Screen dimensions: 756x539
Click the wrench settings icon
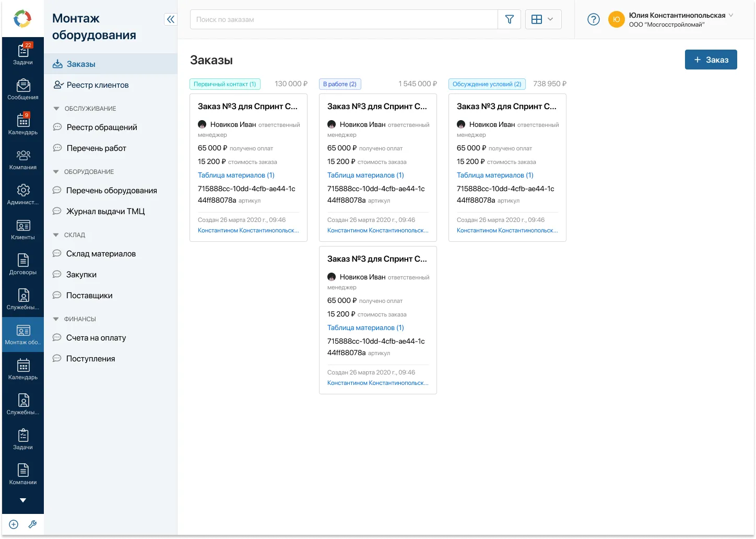32,524
